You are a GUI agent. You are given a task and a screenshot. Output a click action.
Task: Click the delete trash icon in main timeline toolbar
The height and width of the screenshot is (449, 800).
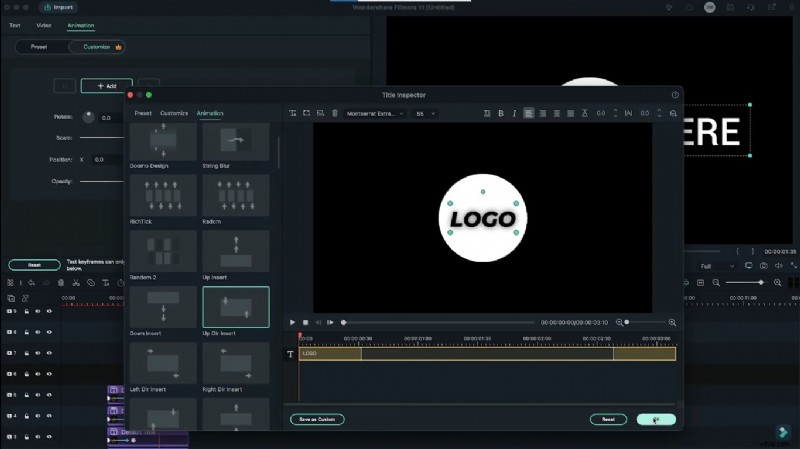coord(61,283)
